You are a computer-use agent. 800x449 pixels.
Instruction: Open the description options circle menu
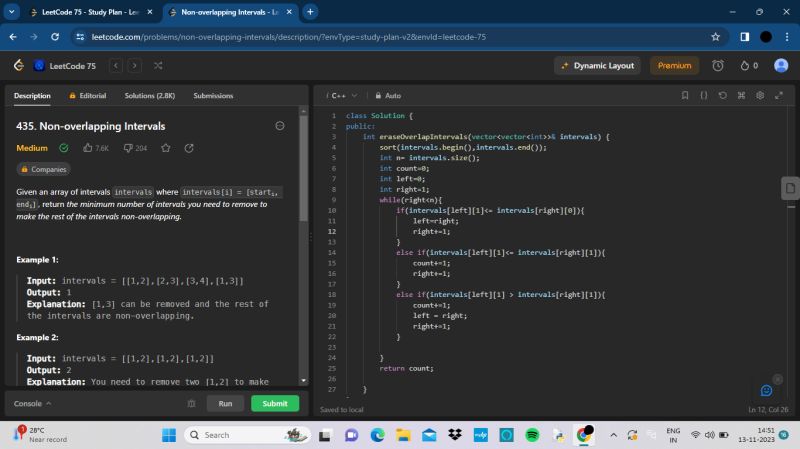point(280,126)
